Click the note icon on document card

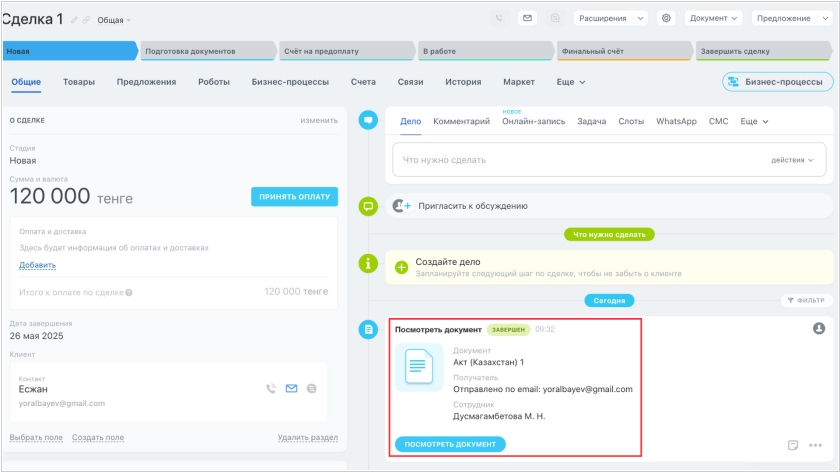(x=793, y=445)
